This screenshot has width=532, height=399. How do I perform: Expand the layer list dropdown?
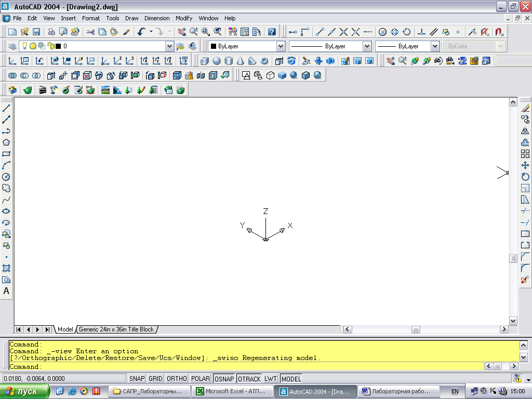coord(169,46)
